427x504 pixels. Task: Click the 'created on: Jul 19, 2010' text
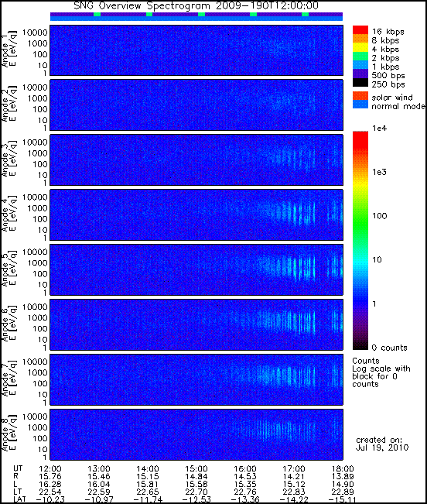coord(382,444)
